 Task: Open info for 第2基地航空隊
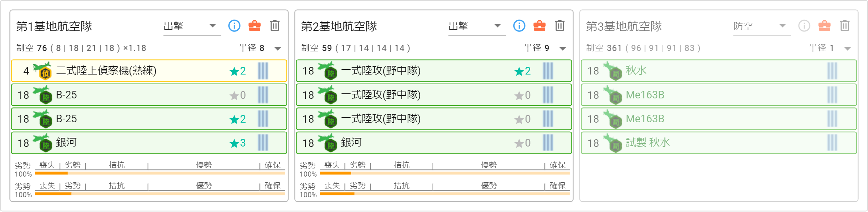pyautogui.click(x=519, y=26)
